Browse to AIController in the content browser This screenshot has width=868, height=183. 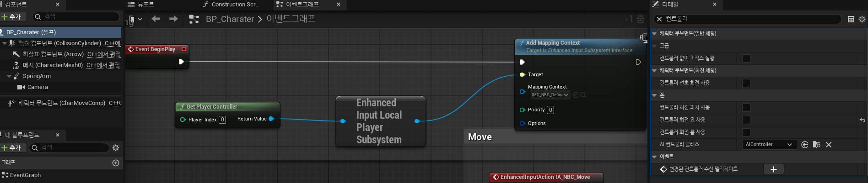pyautogui.click(x=817, y=145)
